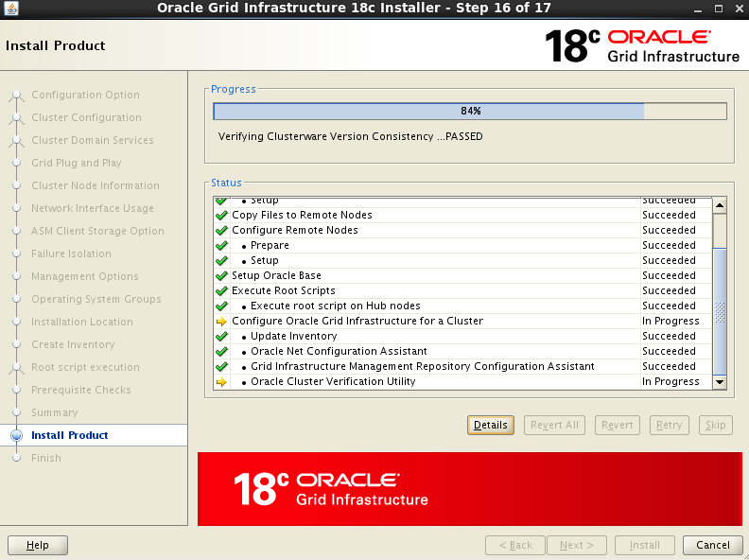Click green checkmark beside Copy Files to Remote Nodes

pyautogui.click(x=221, y=216)
